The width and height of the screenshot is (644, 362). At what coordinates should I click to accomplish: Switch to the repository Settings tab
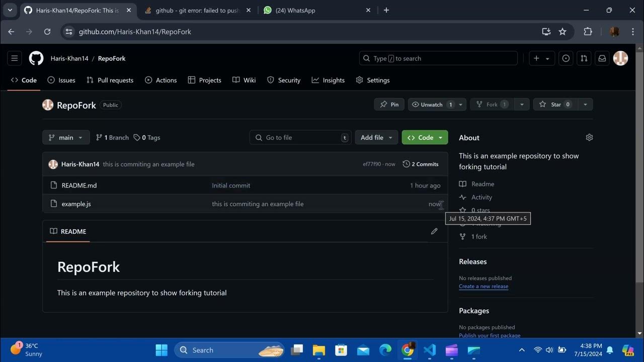373,80
